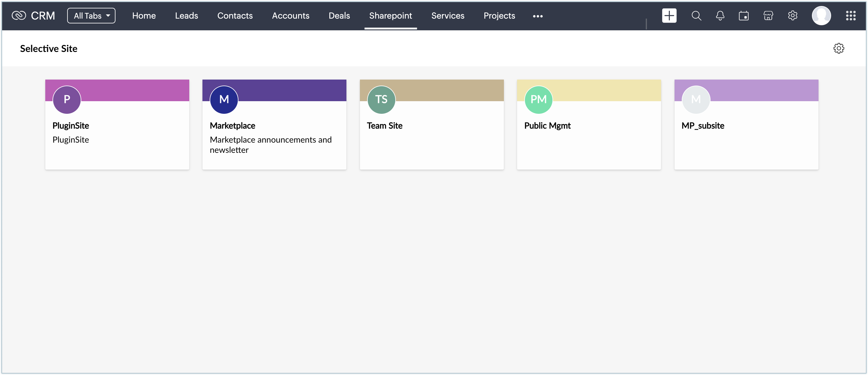Viewport: 868px width, 375px height.
Task: Open Selective Site settings gear
Action: [x=838, y=48]
